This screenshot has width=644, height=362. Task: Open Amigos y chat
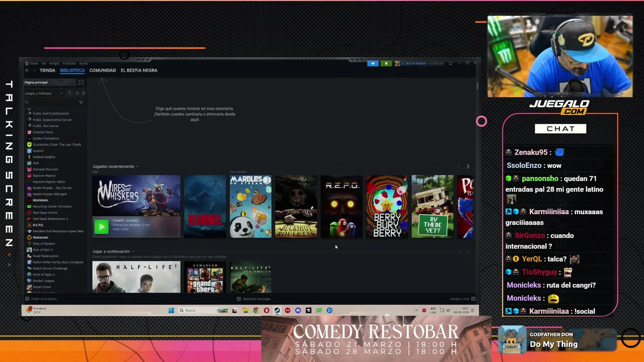pyautogui.click(x=459, y=299)
